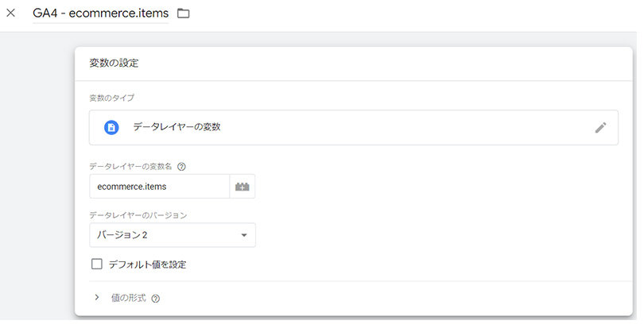Open the help icon next to 値の形式

click(x=155, y=299)
